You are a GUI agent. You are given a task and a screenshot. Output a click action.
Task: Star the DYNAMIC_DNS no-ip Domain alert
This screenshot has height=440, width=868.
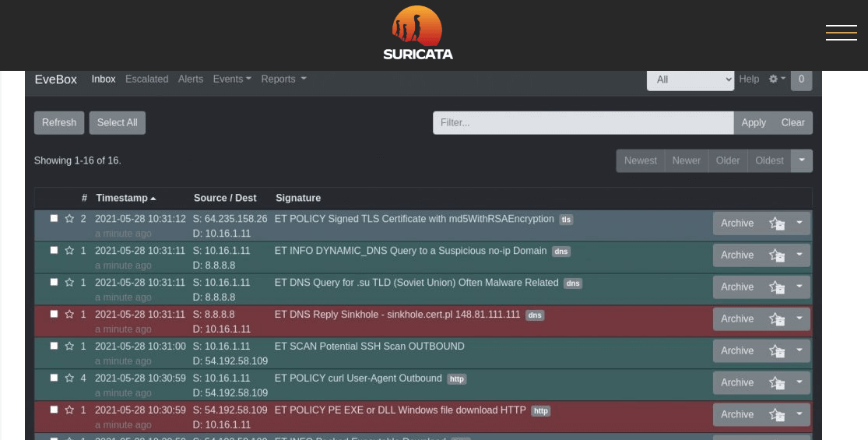point(69,251)
